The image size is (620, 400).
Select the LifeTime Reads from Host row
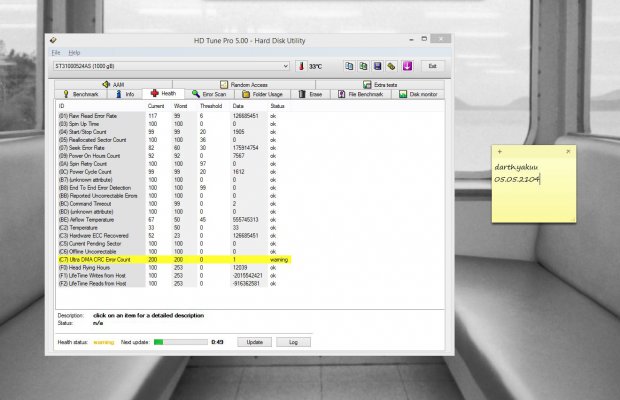point(174,283)
